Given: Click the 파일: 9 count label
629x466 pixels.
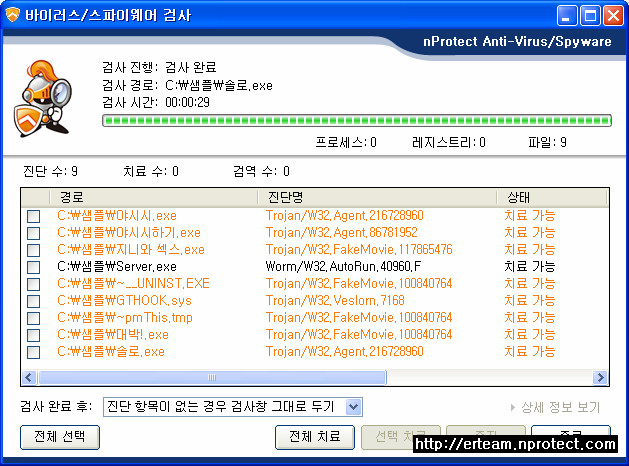Looking at the screenshot, I should click(x=548, y=142).
